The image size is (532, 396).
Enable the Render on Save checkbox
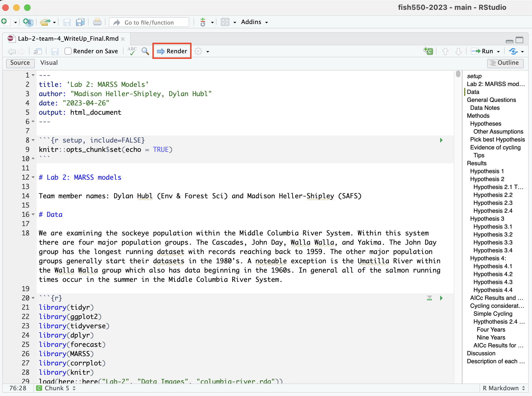[68, 51]
